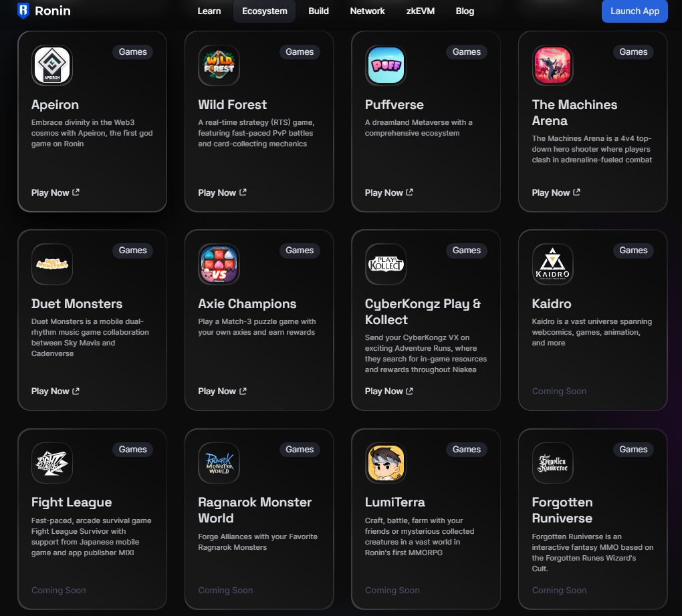682x616 pixels.
Task: Open the Apeiron game logo icon
Action: click(52, 65)
